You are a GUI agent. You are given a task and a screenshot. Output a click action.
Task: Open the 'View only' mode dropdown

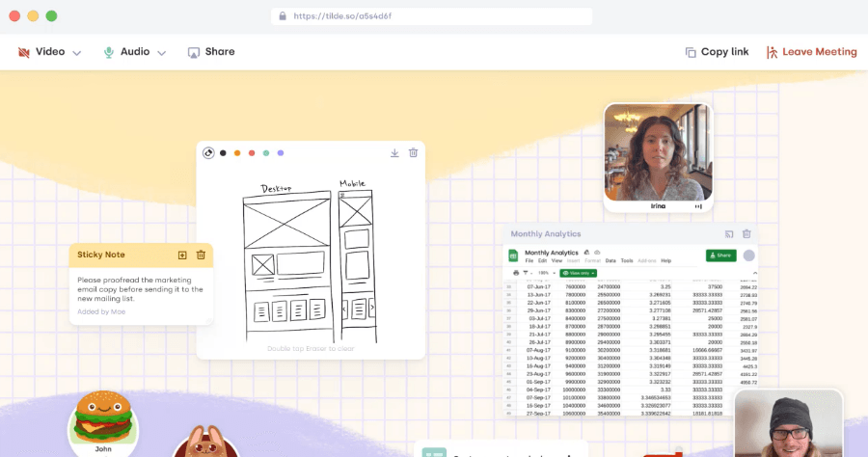[579, 273]
